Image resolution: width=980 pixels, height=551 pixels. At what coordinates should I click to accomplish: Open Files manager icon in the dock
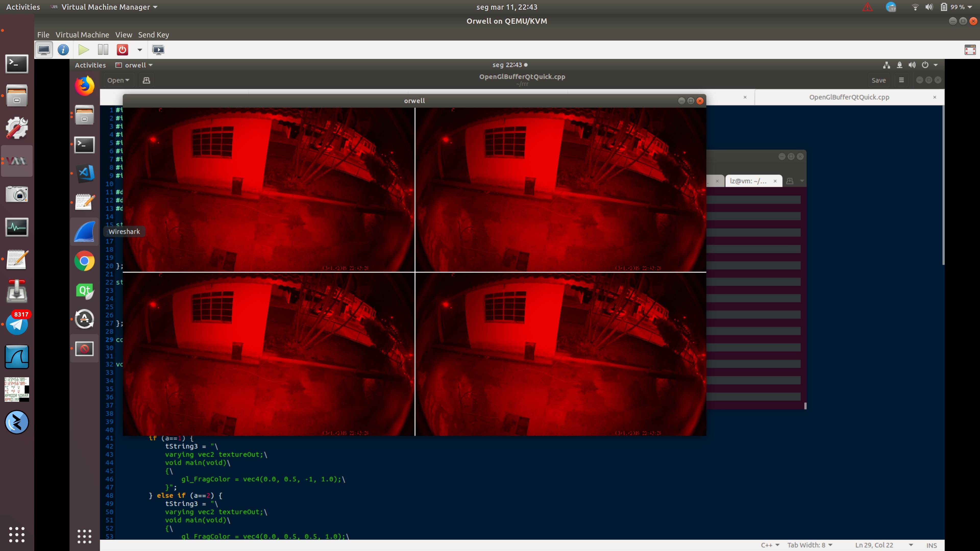coord(84,115)
